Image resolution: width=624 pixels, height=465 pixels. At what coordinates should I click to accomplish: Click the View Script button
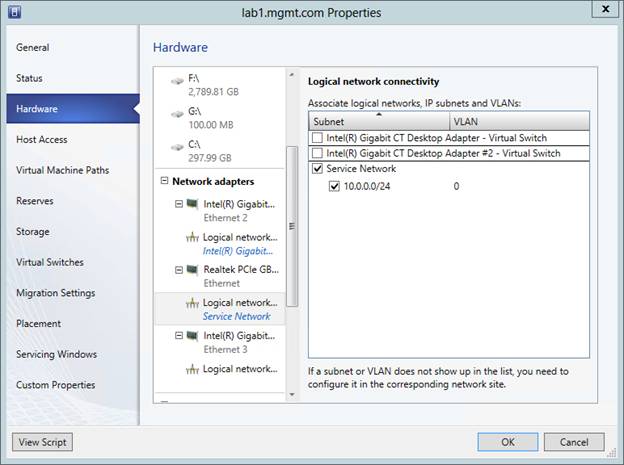[42, 442]
